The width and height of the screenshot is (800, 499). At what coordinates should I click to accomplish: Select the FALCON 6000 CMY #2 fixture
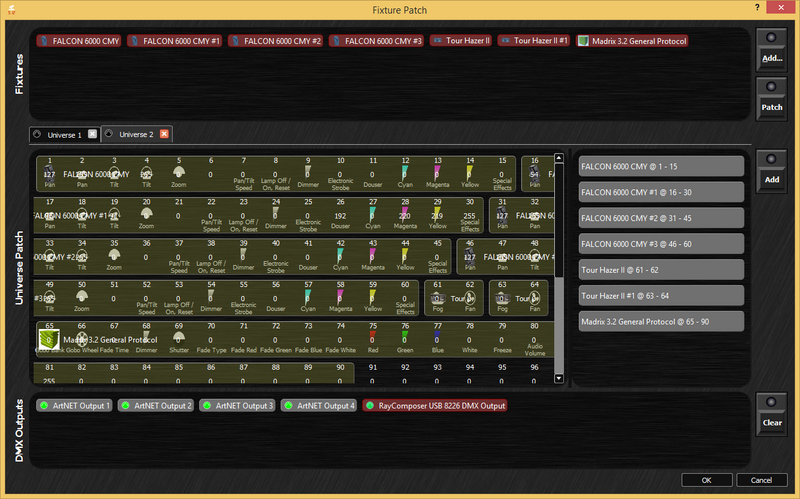coord(276,41)
